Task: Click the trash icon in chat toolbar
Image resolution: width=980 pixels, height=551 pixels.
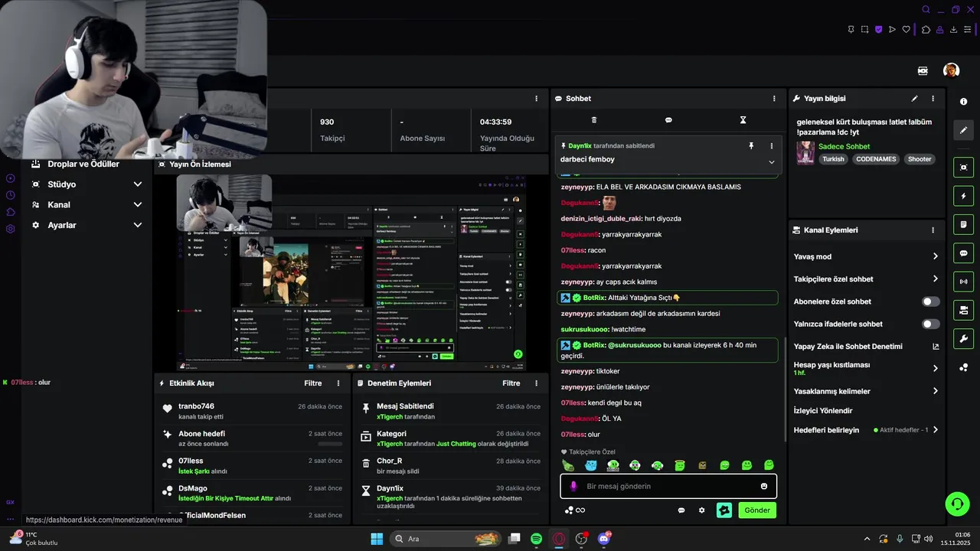Action: pos(594,120)
